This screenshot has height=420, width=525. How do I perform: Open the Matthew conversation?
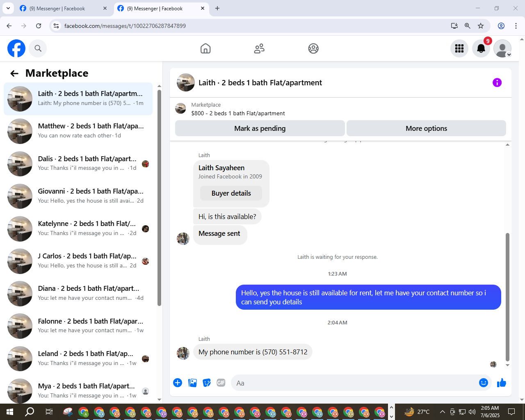click(78, 131)
